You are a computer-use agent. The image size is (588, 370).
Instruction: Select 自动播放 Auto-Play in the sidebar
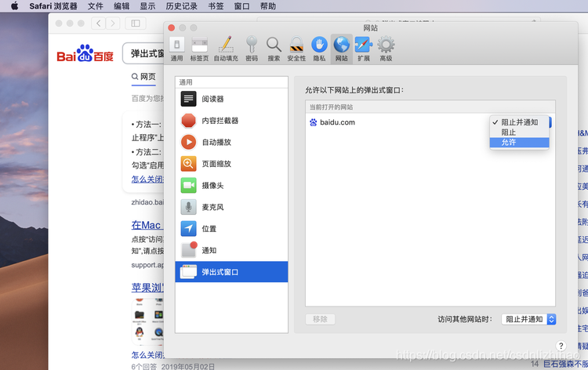pyautogui.click(x=231, y=143)
